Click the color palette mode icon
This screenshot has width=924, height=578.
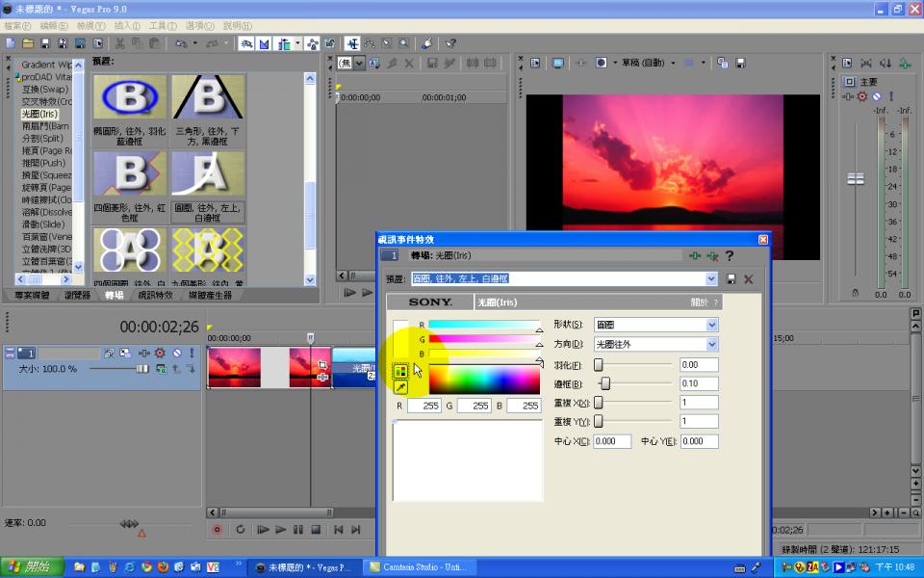click(400, 371)
